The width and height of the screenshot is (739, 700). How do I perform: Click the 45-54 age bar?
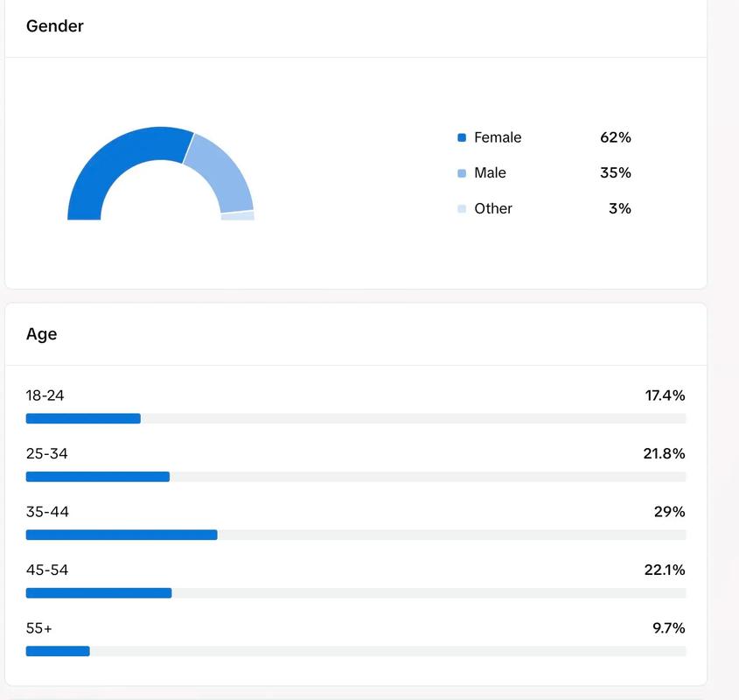(x=99, y=593)
